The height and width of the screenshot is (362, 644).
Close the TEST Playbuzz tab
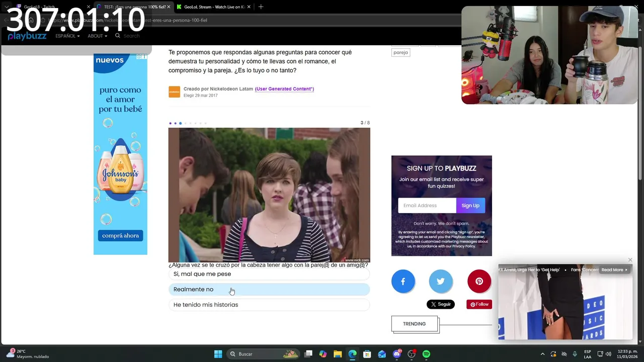point(169,7)
